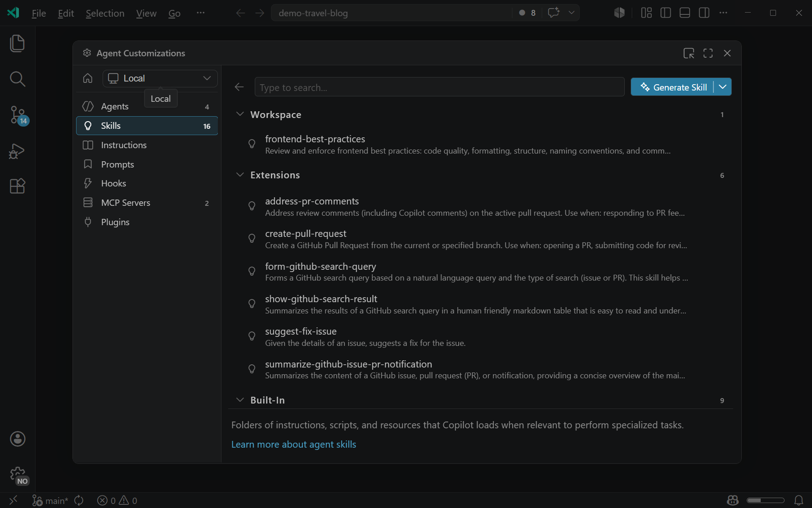Open the Learn more about agent skills link
The image size is (812, 508).
click(x=293, y=444)
